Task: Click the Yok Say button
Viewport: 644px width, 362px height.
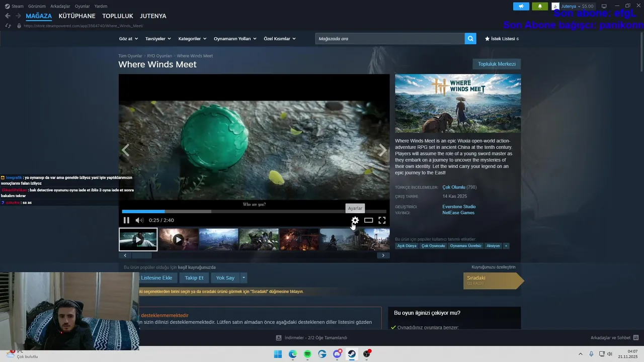Action: pos(225,278)
